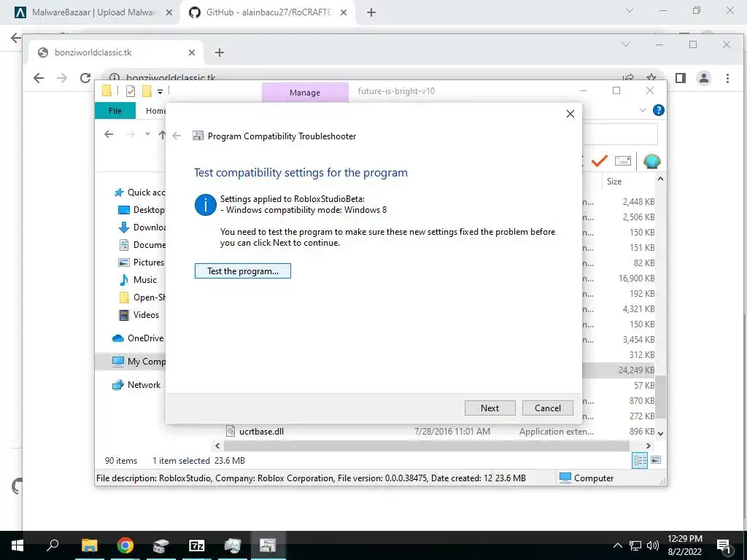Select Downloads in Explorer navigation pane

pos(142,227)
